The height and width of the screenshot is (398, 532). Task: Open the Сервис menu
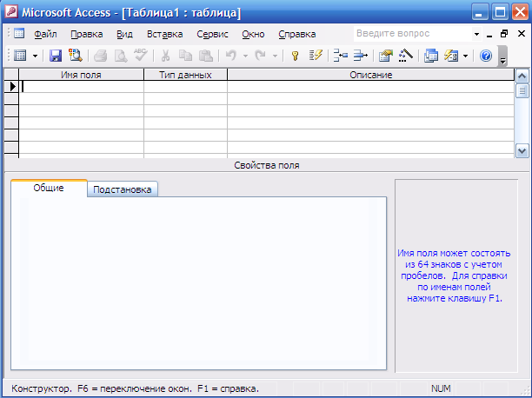point(212,34)
